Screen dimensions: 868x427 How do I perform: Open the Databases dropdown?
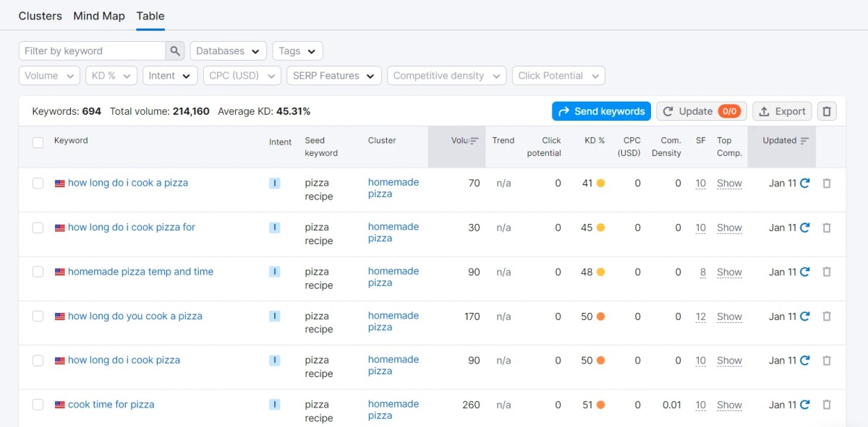click(229, 51)
